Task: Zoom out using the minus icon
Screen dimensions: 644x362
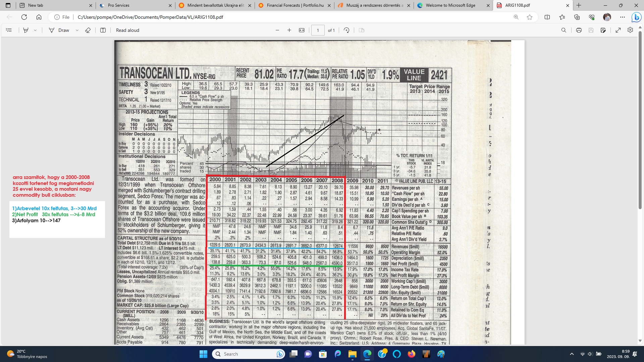Action: (277, 30)
